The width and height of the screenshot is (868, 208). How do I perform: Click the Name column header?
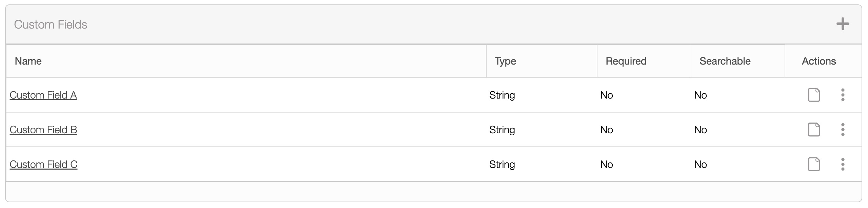(x=28, y=61)
